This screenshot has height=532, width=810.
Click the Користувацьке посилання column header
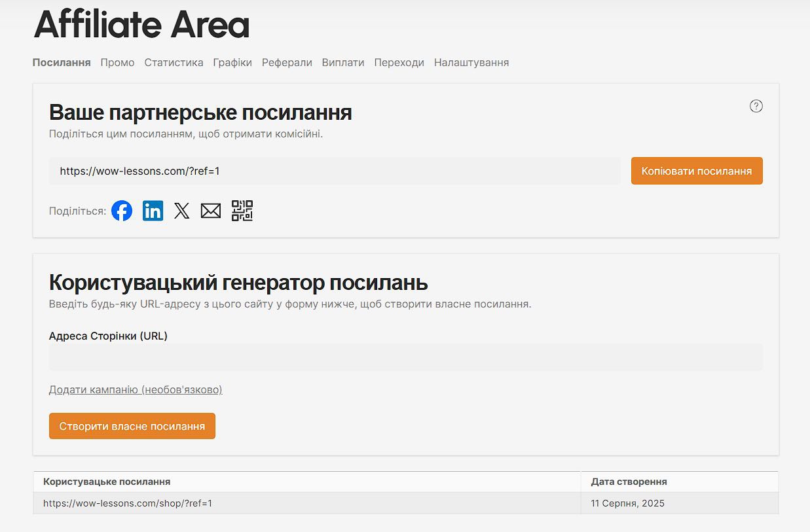[307, 482]
